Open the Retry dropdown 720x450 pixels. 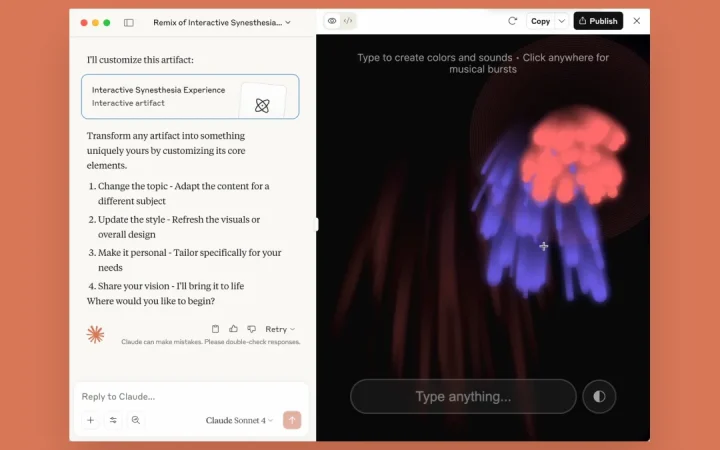coord(280,329)
